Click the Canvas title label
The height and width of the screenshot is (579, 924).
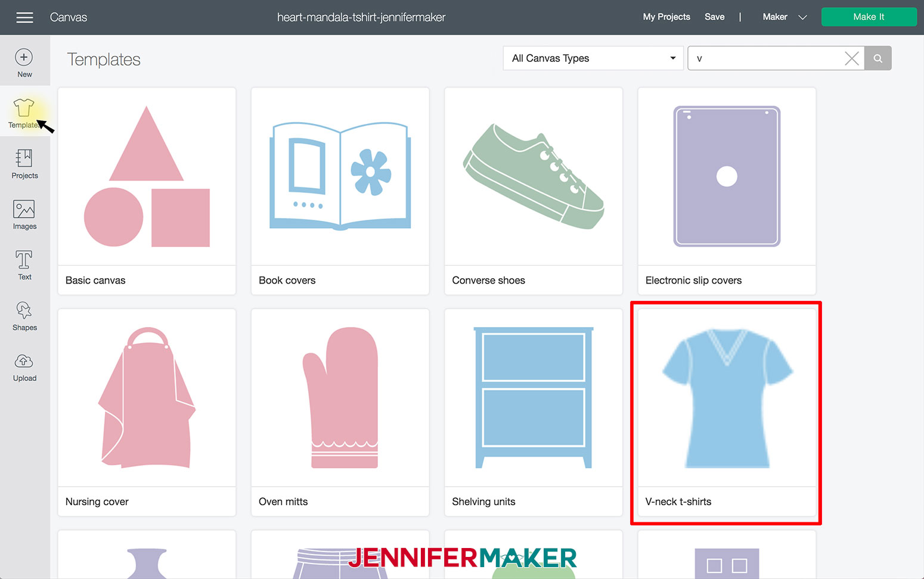[x=69, y=17]
